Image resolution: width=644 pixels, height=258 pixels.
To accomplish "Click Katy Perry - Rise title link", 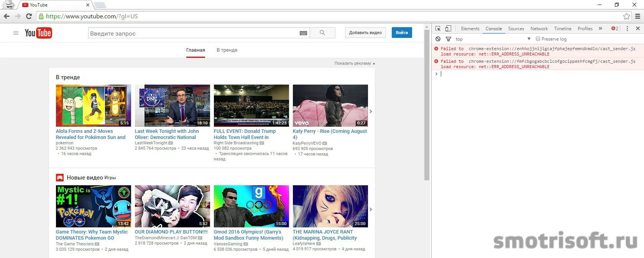I will coord(330,134).
